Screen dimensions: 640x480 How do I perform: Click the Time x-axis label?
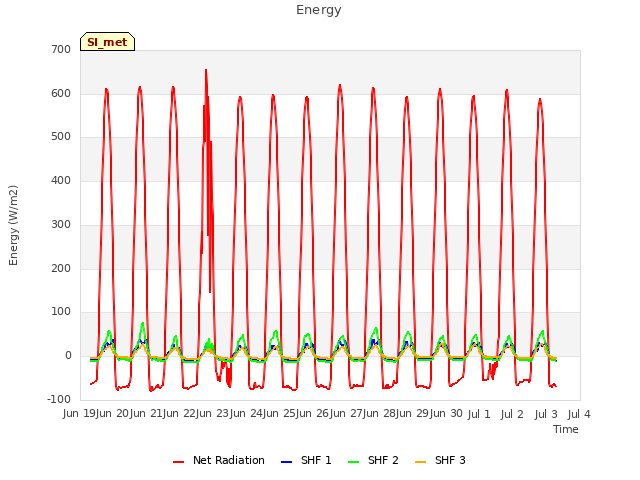tap(566, 429)
